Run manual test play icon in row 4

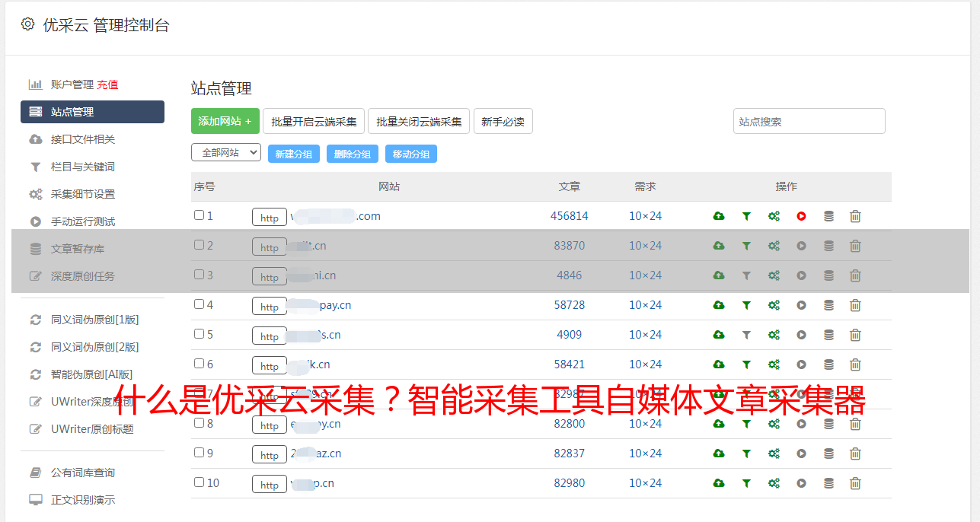(801, 305)
